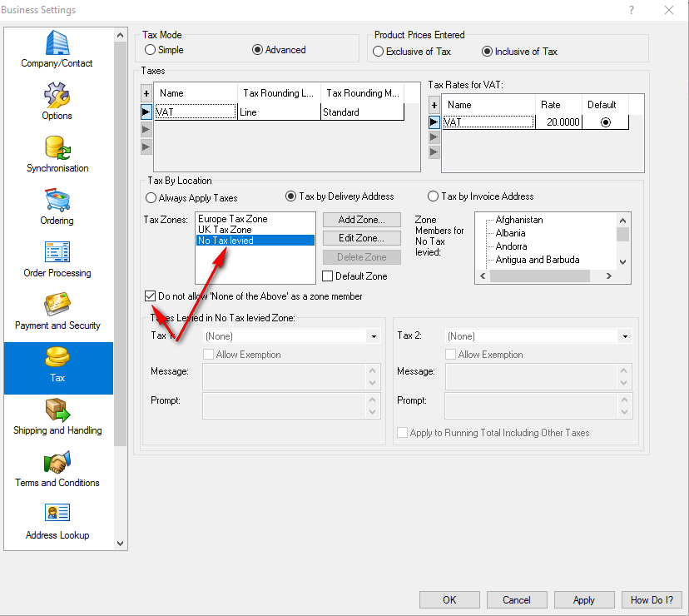This screenshot has width=689, height=616.
Task: Click the Add Zone... button
Action: (361, 220)
